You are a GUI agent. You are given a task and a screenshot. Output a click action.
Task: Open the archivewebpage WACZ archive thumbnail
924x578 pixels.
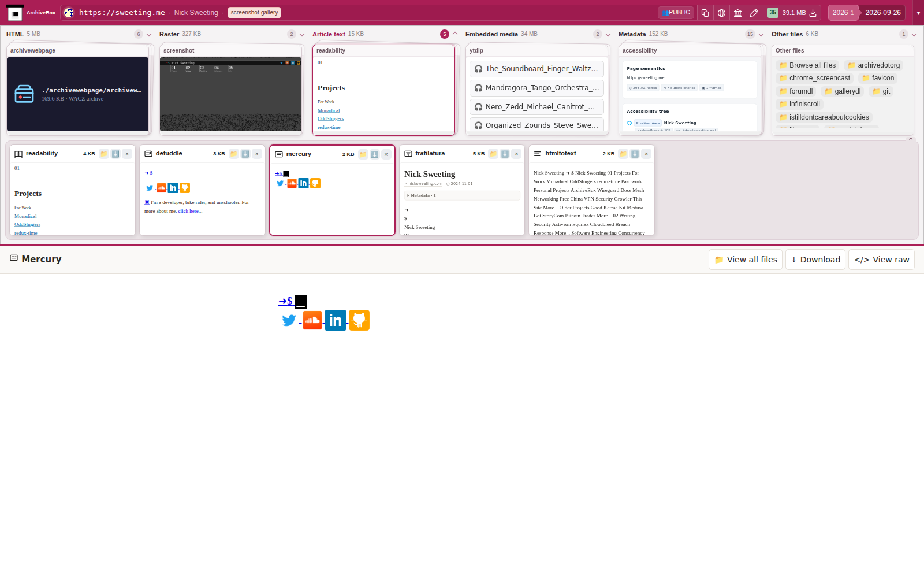pos(78,94)
